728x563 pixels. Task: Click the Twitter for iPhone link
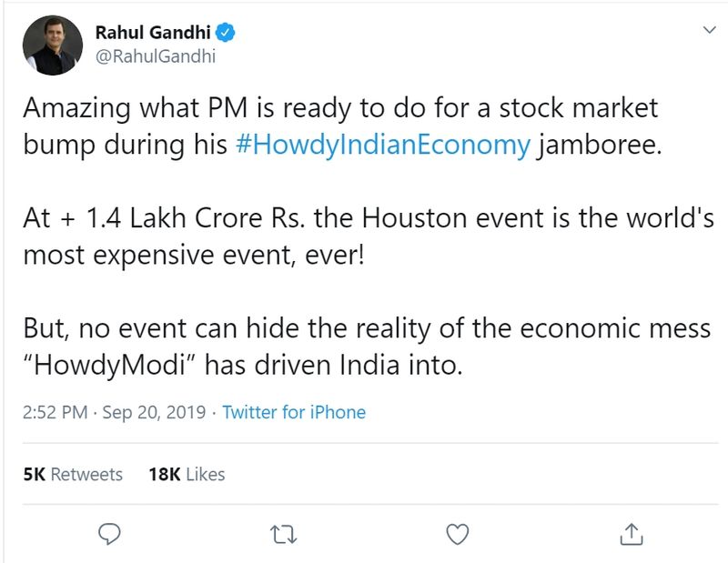click(294, 412)
